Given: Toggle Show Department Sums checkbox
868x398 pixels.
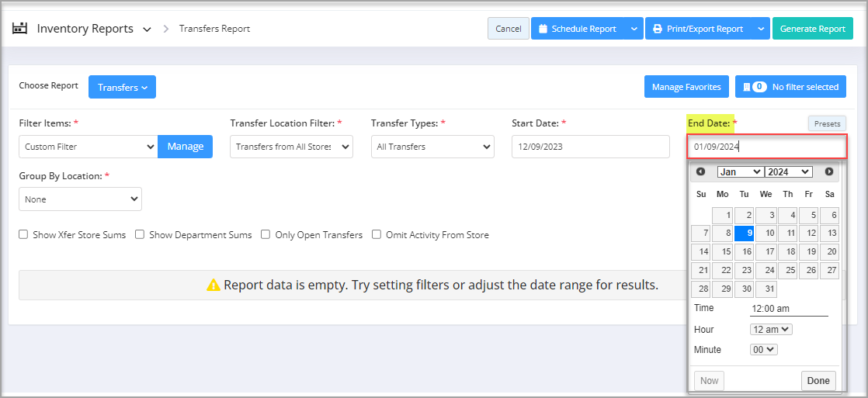Looking at the screenshot, I should pyautogui.click(x=140, y=235).
